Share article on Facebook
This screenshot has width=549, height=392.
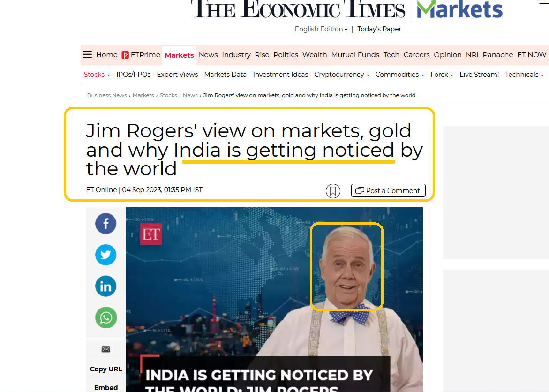click(106, 224)
